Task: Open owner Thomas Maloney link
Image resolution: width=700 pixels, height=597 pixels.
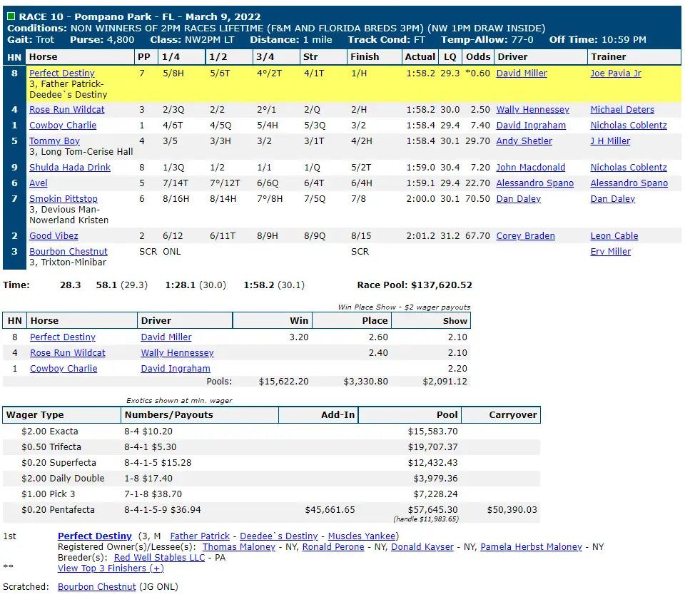Action: point(239,546)
